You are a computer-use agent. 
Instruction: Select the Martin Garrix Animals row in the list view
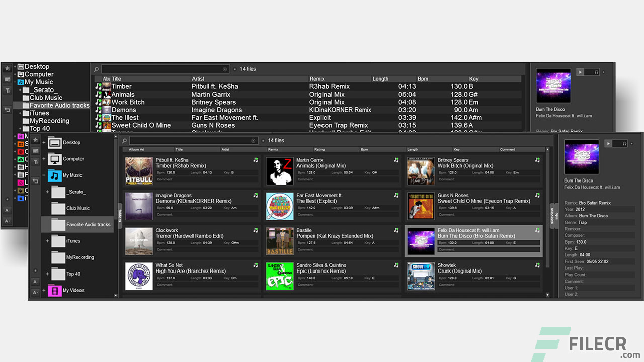pos(307,94)
